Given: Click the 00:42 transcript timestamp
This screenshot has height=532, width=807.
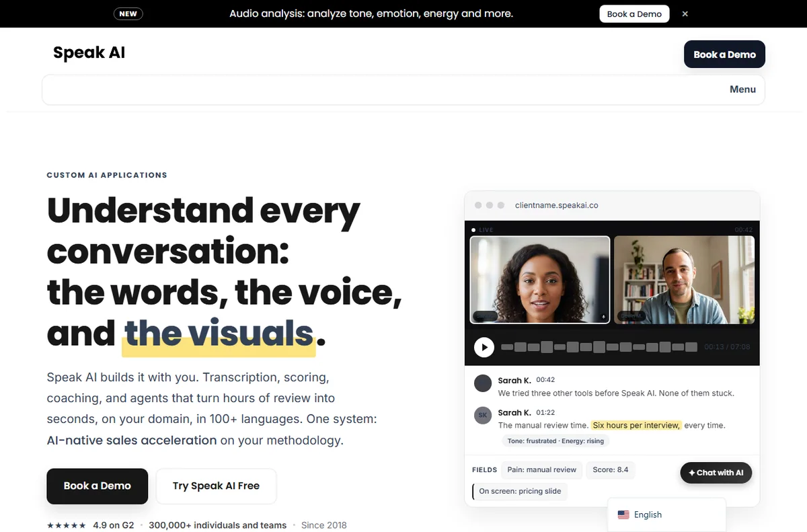Looking at the screenshot, I should [545, 380].
